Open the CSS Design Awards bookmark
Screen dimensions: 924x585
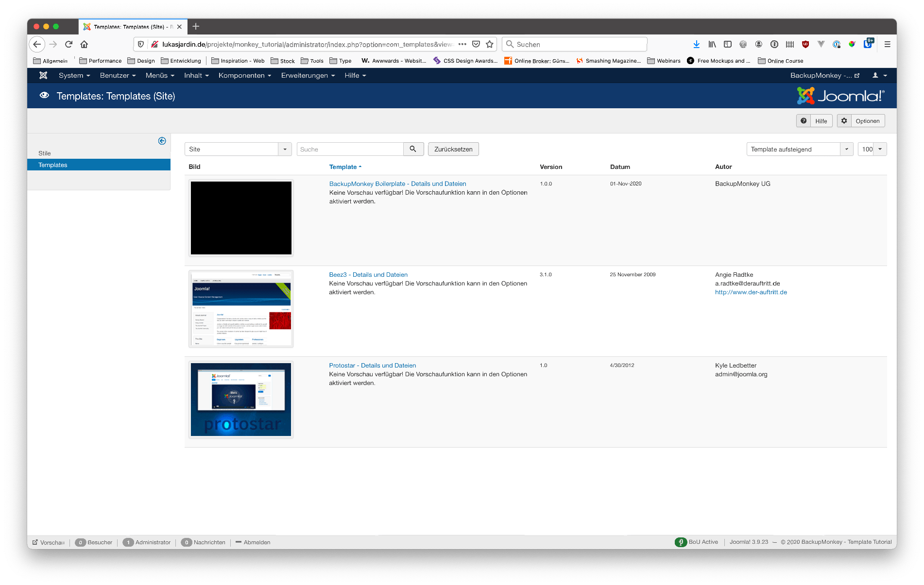[x=465, y=61]
